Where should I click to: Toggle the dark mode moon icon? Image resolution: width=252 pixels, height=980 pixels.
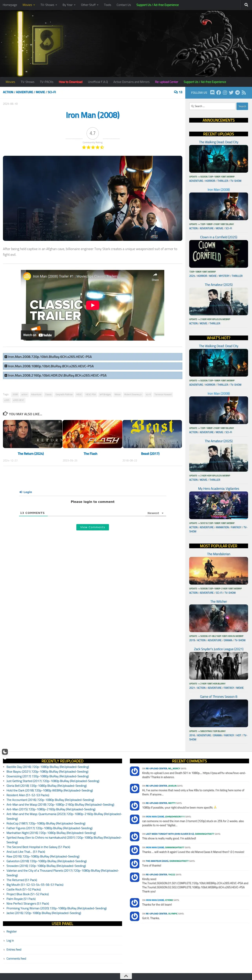point(5,752)
